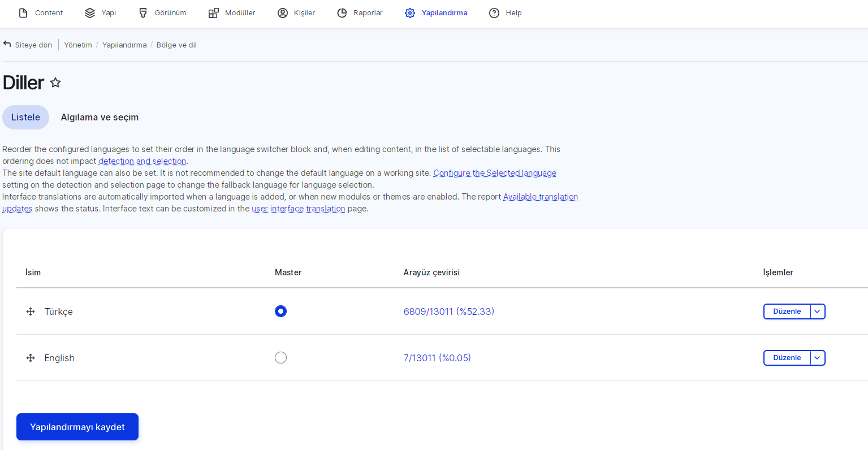
Task: Click the Yapı layers icon
Action: pos(90,13)
